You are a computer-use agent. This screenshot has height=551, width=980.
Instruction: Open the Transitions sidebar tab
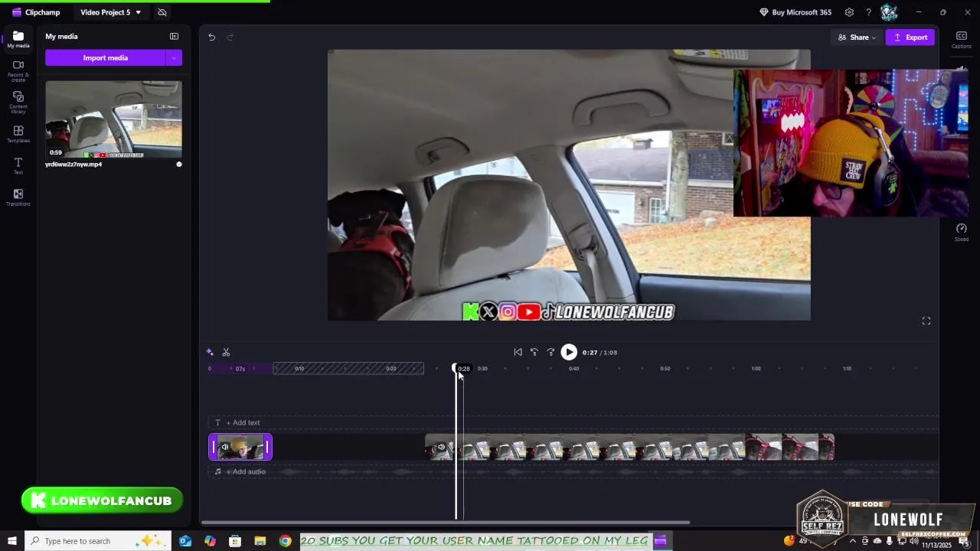(18, 197)
